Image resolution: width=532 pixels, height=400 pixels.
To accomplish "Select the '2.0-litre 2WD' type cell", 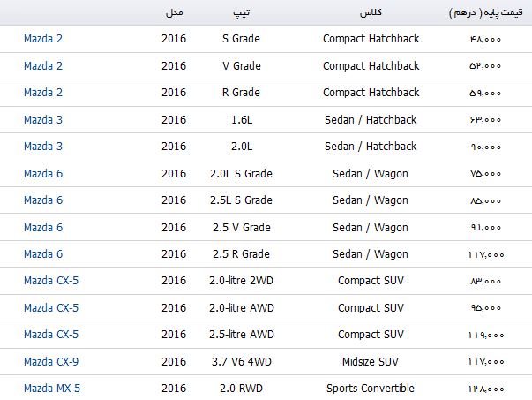I will pyautogui.click(x=241, y=281).
